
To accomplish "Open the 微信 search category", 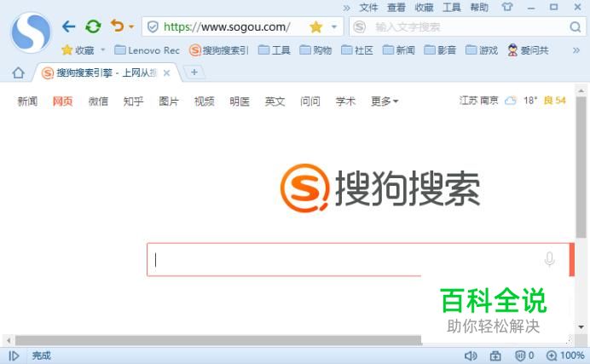I will coord(98,101).
